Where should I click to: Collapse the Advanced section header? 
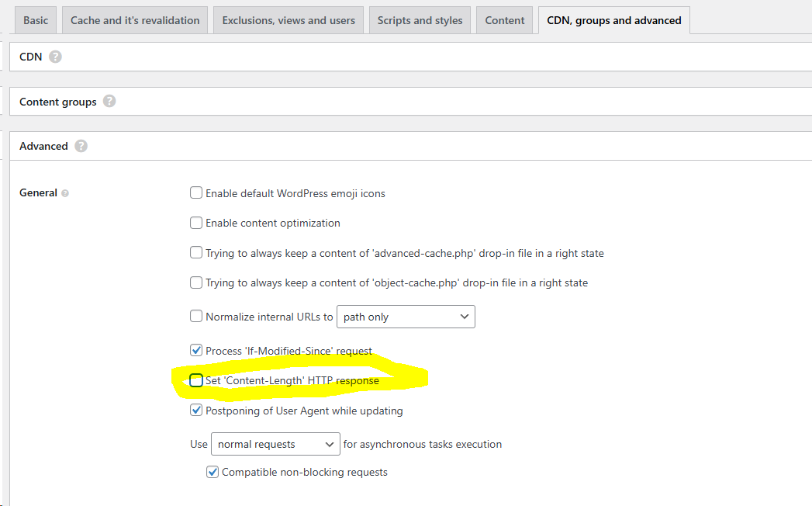click(x=43, y=146)
